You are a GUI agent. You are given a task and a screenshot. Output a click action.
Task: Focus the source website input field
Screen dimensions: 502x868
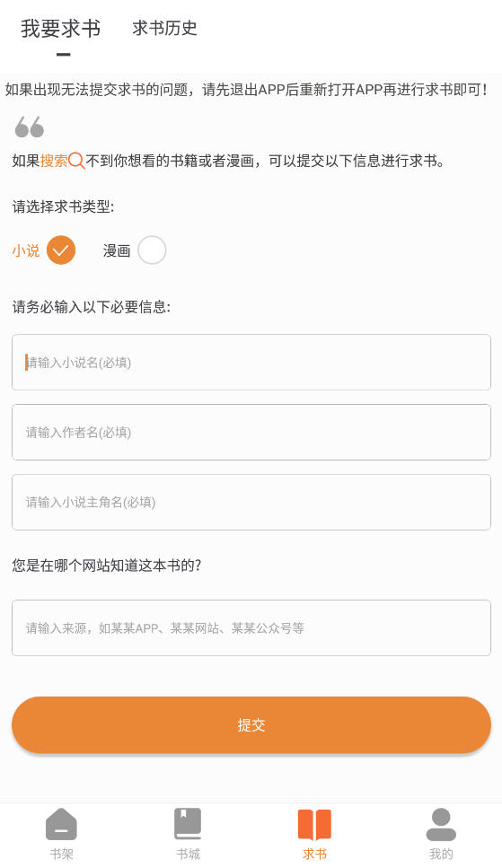click(251, 627)
